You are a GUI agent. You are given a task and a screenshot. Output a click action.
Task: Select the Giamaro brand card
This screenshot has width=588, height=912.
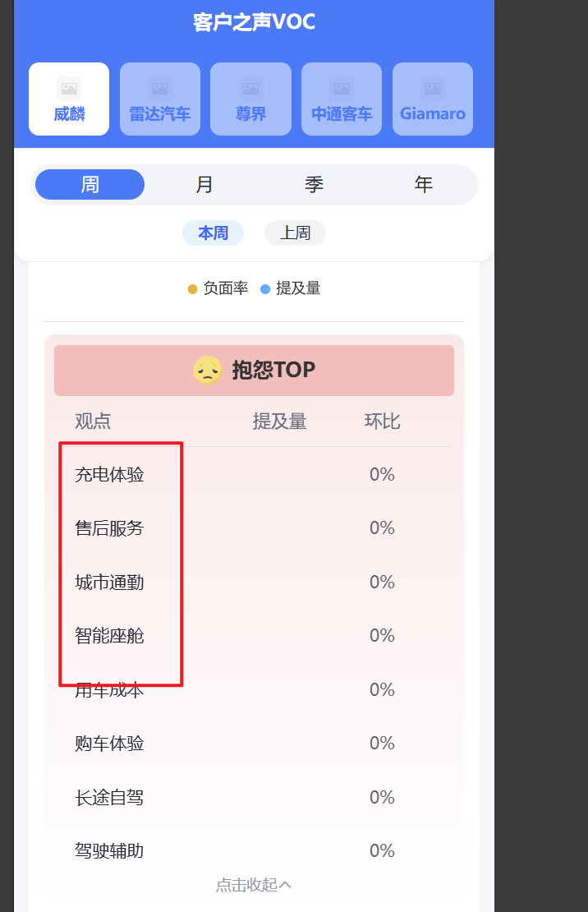[x=433, y=99]
